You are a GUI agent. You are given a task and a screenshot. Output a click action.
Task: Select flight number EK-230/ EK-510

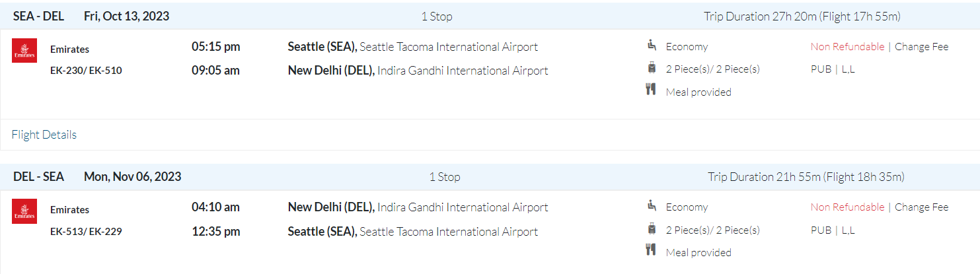click(x=86, y=71)
